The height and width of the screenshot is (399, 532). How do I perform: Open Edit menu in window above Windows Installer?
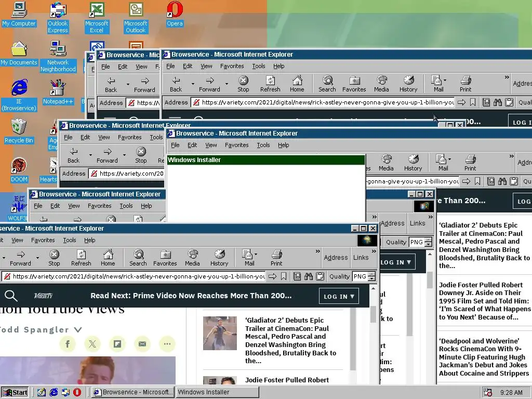tap(192, 145)
